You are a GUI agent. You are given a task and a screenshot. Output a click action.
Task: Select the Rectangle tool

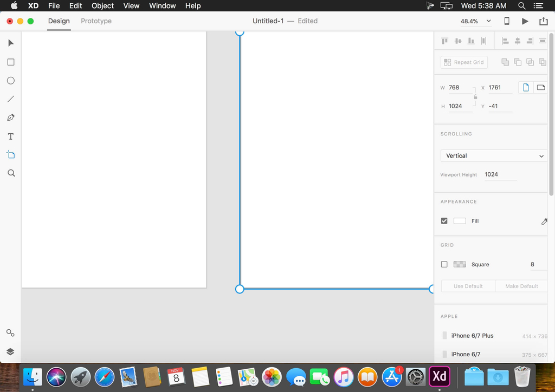[10, 62]
